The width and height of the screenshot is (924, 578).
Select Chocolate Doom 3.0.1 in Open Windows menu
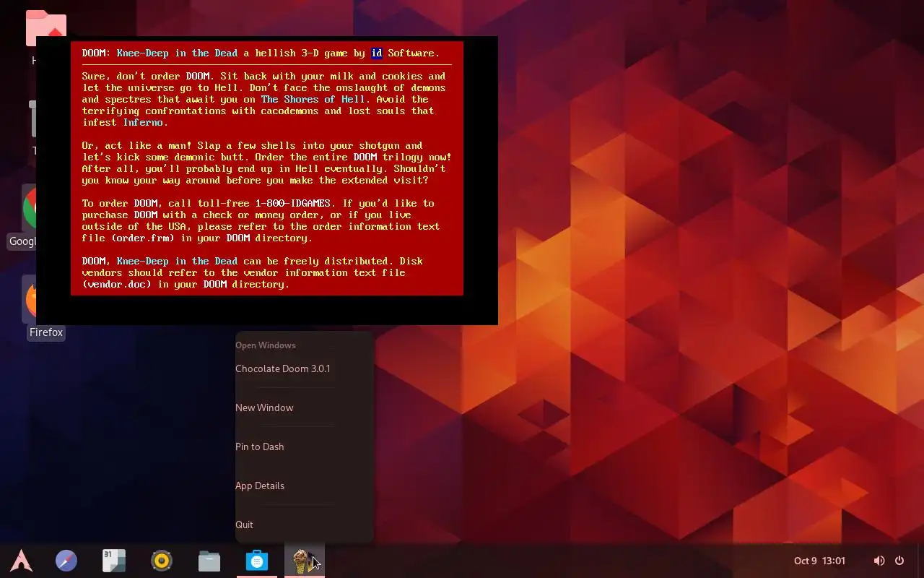point(305,368)
